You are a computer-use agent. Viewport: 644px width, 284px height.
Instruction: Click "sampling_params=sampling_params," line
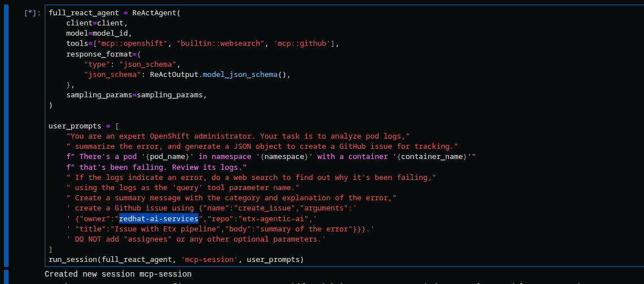136,95
